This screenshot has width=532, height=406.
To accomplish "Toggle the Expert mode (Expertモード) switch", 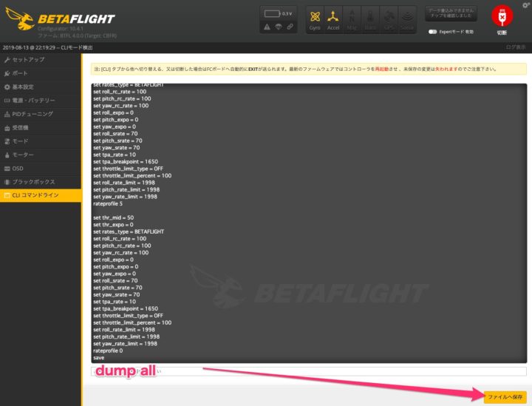I will [x=433, y=32].
